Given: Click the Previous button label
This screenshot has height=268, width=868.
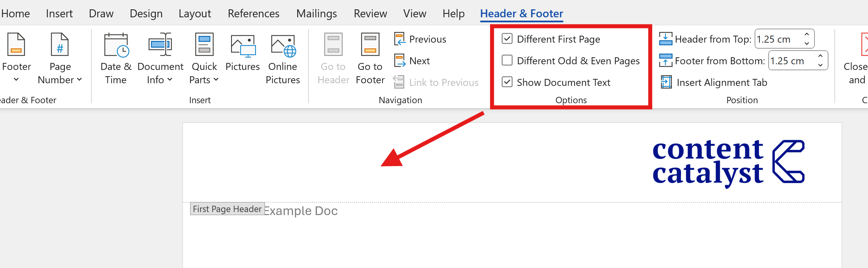Looking at the screenshot, I should coord(428,39).
